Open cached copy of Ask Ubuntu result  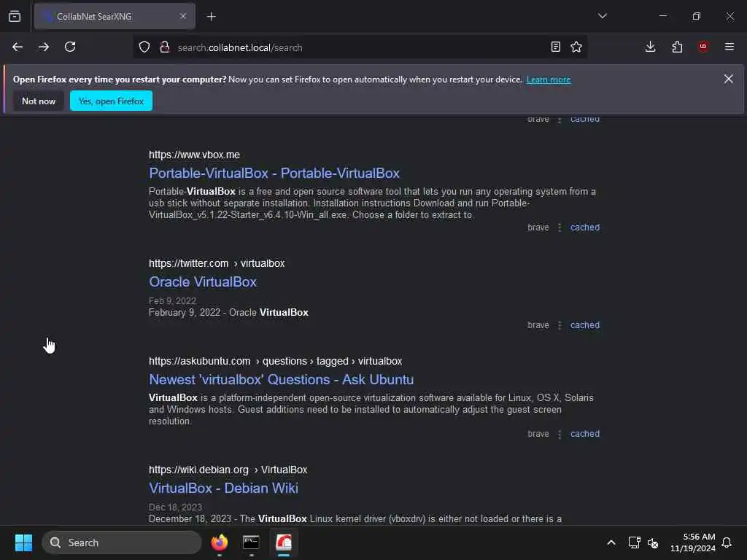coord(585,434)
